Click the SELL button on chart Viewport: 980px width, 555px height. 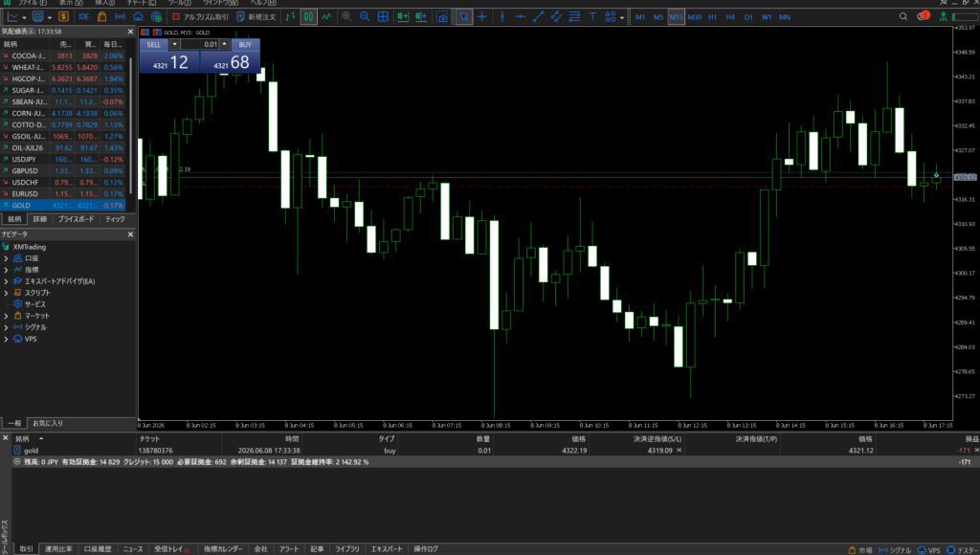pos(154,44)
